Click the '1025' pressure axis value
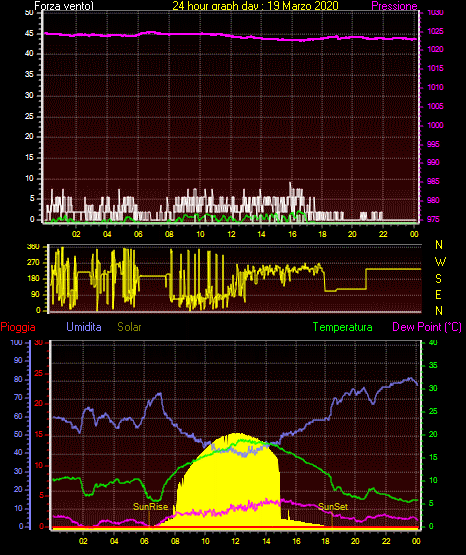This screenshot has width=466, height=555. pyautogui.click(x=435, y=32)
